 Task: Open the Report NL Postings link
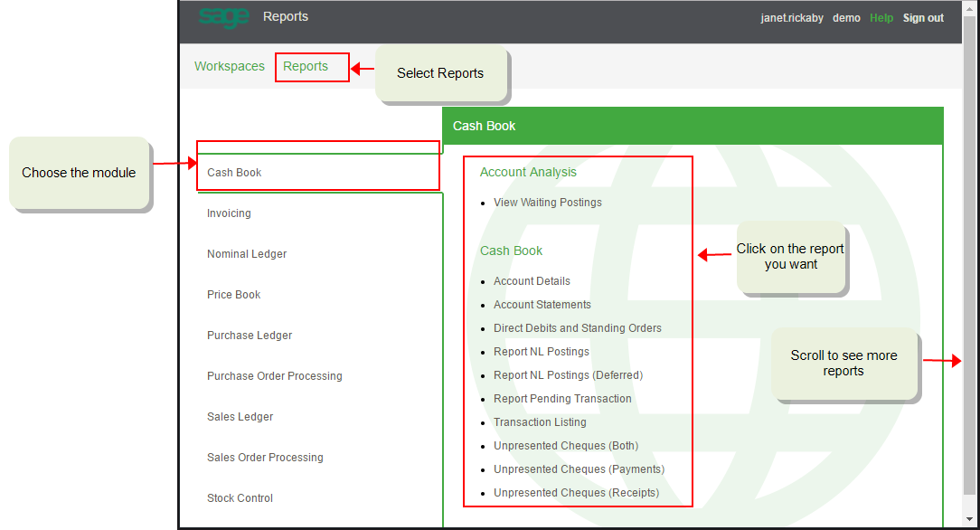[542, 351]
